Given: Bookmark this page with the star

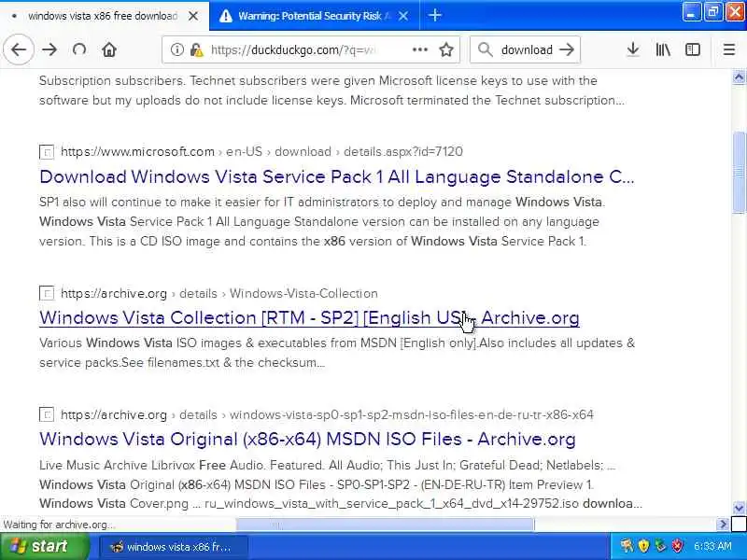Looking at the screenshot, I should click(x=446, y=49).
